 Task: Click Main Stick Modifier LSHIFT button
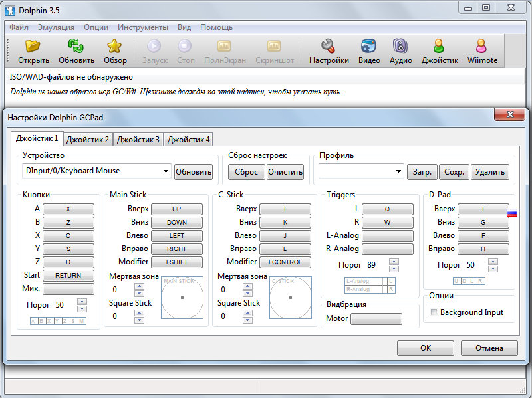[x=177, y=262]
